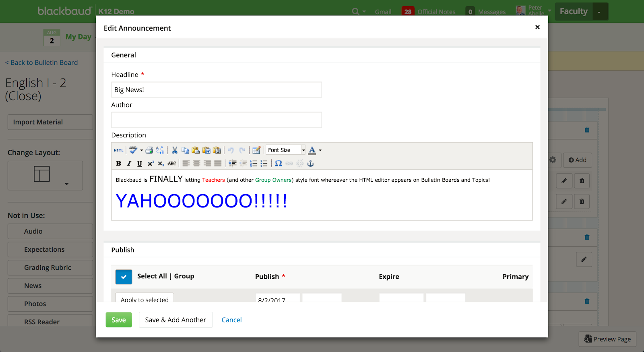
Task: Click Save & Add Another
Action: click(x=175, y=320)
